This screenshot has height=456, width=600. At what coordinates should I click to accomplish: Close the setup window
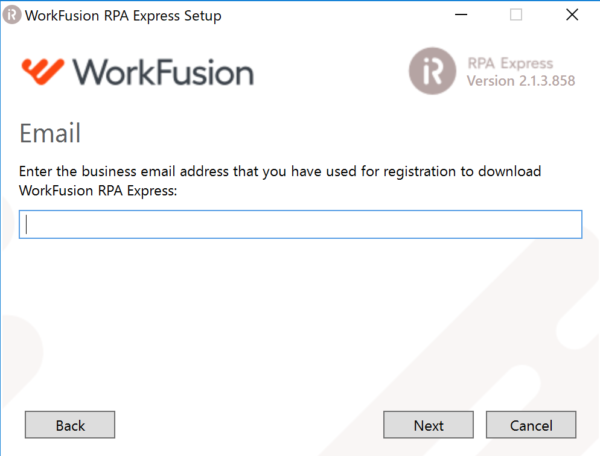pyautogui.click(x=572, y=15)
